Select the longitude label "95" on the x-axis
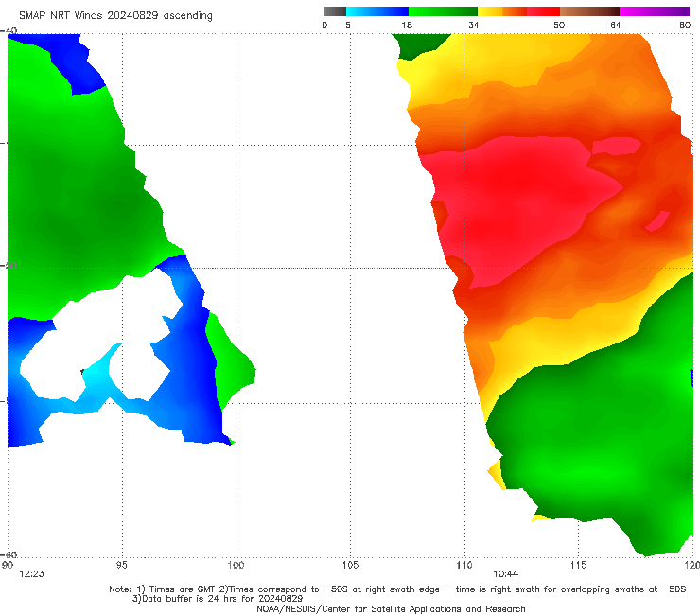 pos(121,565)
